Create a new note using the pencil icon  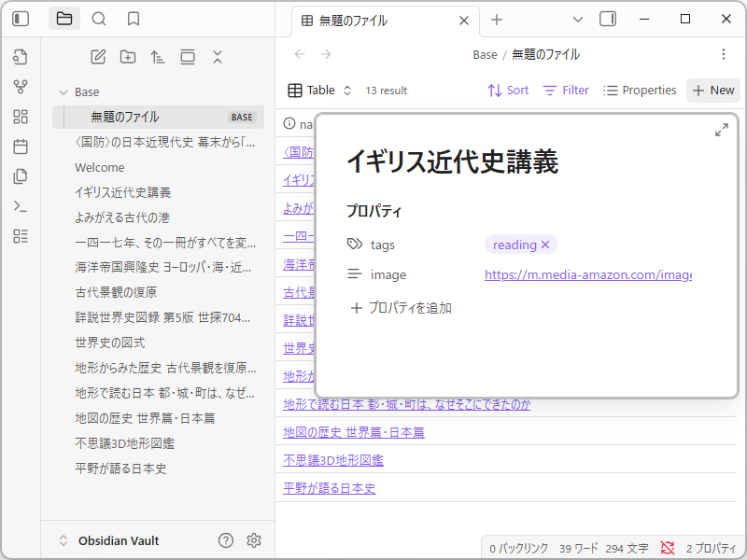pyautogui.click(x=98, y=57)
